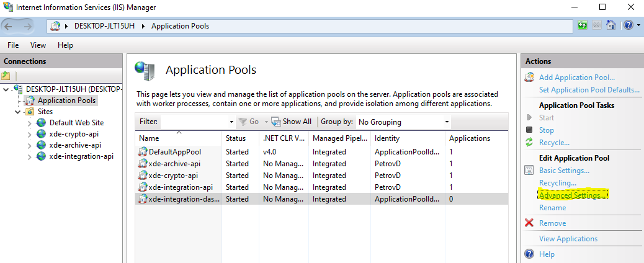644x263 pixels.
Task: Click Add Application Pool link
Action: 576,78
